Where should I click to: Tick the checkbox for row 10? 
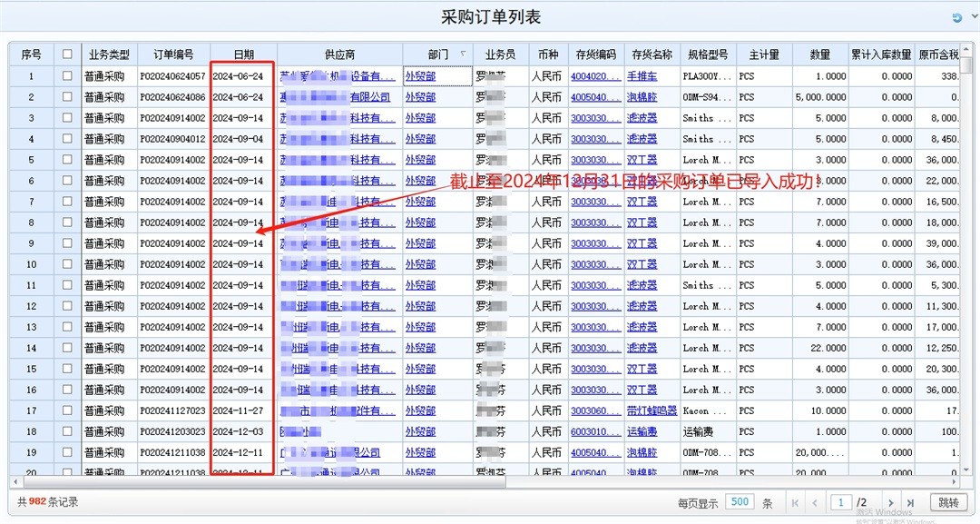(67, 264)
